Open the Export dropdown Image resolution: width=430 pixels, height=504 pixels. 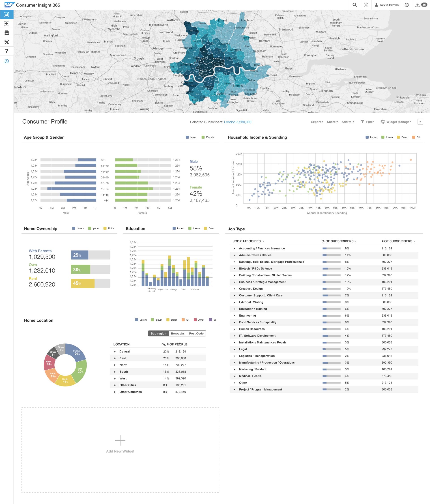[317, 122]
